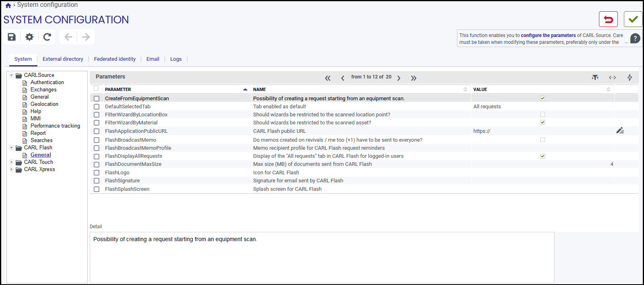This screenshot has width=644, height=285.
Task: Open the settings gear icon
Action: pos(29,37)
